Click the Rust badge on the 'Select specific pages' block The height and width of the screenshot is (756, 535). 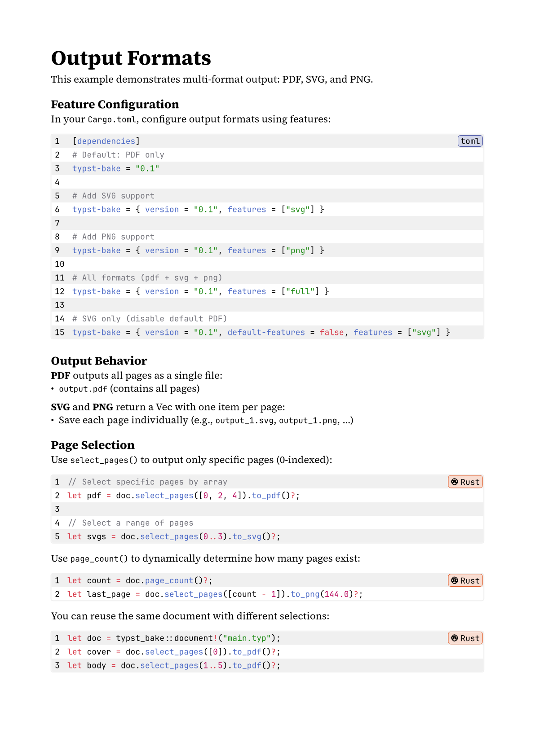tap(465, 482)
